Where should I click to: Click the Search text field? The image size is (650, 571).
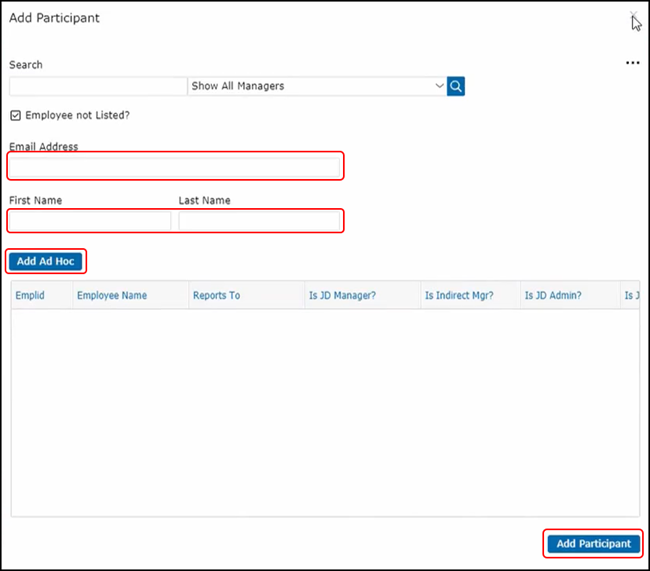[97, 86]
